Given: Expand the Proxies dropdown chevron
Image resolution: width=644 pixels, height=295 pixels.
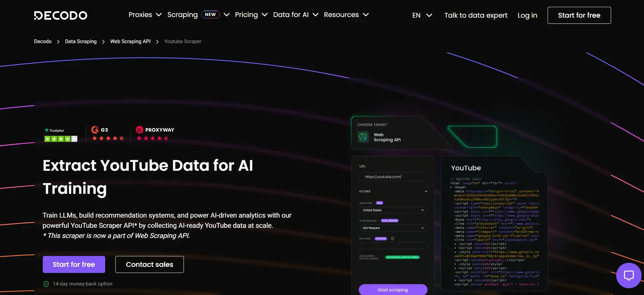Looking at the screenshot, I should coord(158,15).
